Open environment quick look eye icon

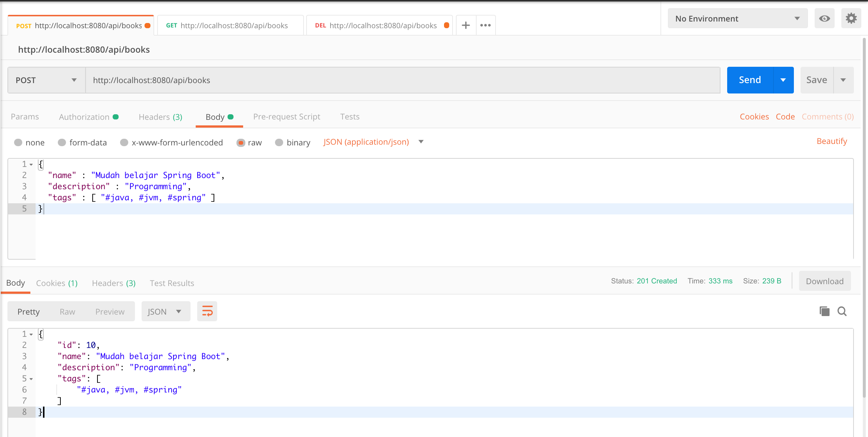[x=824, y=19]
